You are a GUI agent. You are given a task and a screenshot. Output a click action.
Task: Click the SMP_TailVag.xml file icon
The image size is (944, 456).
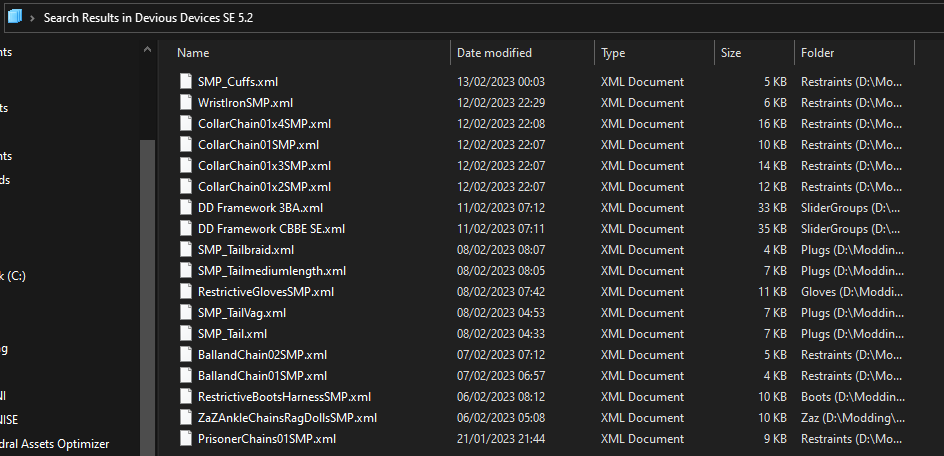188,313
